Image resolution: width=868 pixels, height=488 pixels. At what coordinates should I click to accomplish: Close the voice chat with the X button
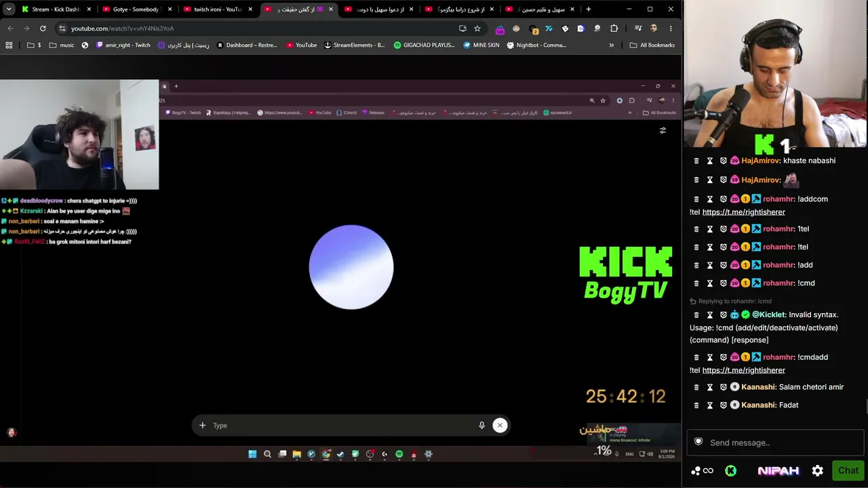[500, 426]
